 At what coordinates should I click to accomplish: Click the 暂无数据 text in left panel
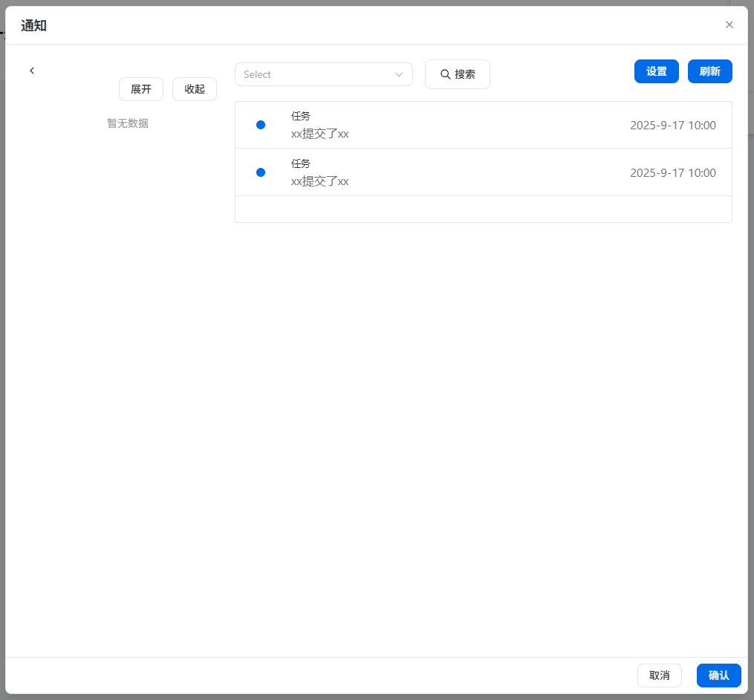128,123
